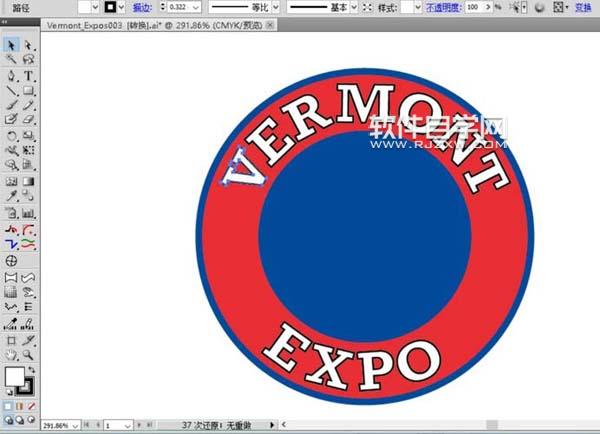
Task: Expand the stroke weight dropdown
Action: point(195,7)
